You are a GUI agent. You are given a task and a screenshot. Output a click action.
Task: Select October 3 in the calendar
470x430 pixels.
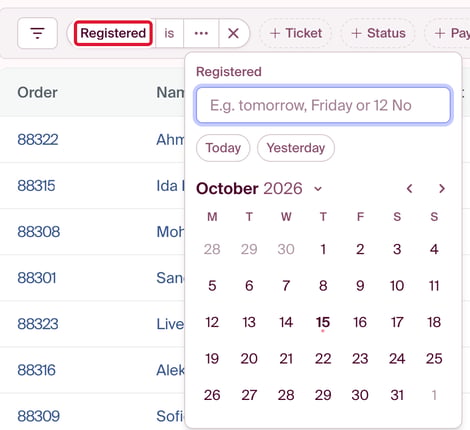(x=397, y=249)
